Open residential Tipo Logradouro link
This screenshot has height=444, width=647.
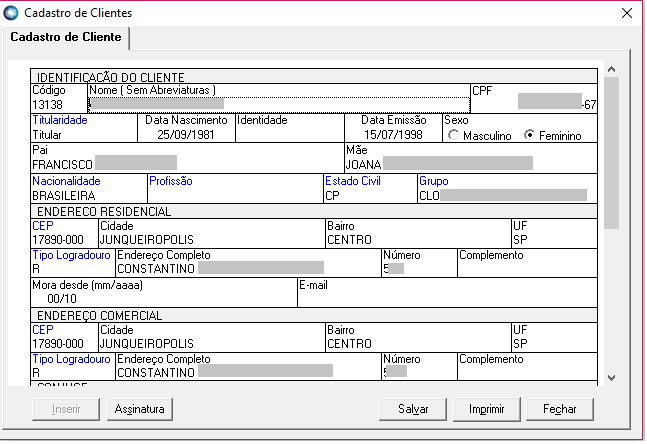[71, 255]
